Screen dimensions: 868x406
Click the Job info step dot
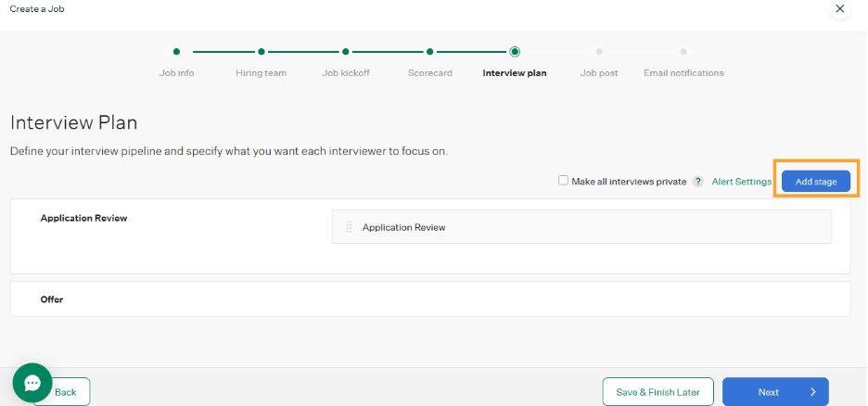[176, 52]
